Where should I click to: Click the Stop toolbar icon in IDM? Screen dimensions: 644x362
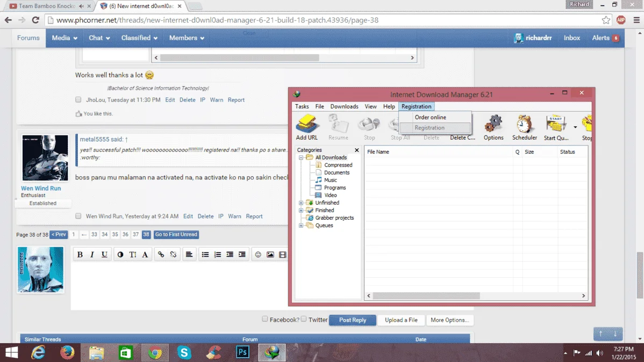369,127
